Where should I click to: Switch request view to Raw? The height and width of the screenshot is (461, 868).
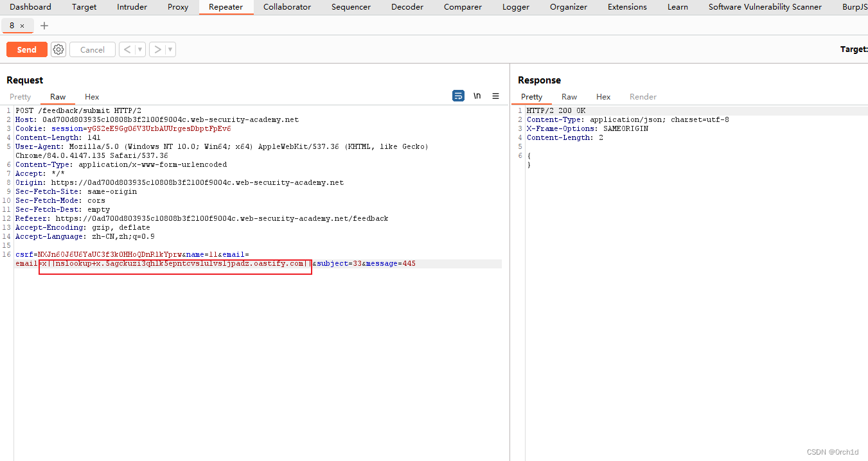coord(58,97)
